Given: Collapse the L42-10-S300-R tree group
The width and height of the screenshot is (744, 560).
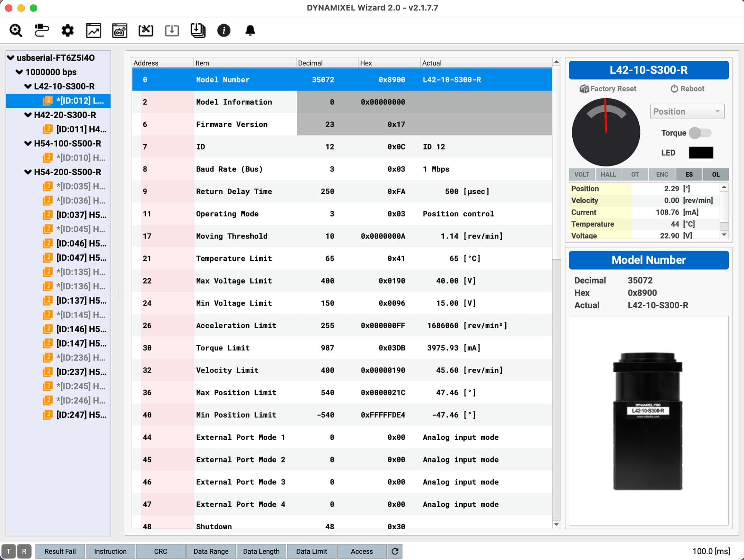Looking at the screenshot, I should [x=28, y=86].
